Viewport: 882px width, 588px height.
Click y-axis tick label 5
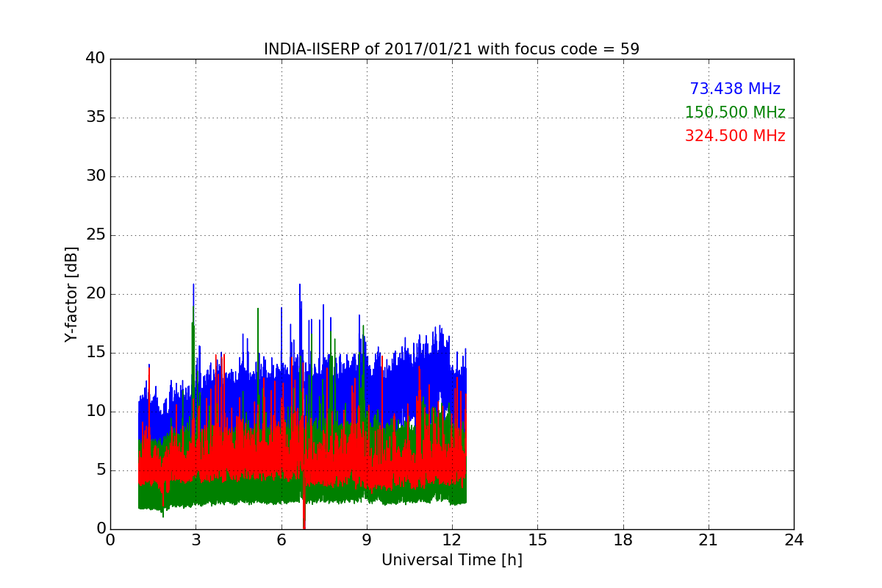pyautogui.click(x=100, y=470)
